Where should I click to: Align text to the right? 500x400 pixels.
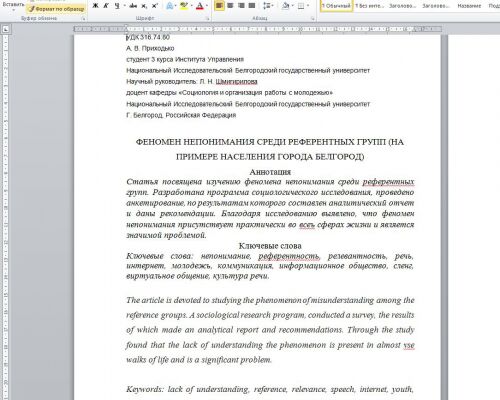coord(241,6)
